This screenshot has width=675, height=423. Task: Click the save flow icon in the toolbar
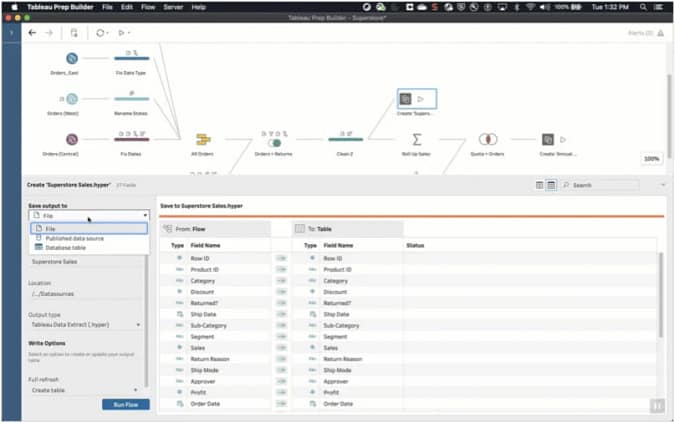(x=74, y=33)
